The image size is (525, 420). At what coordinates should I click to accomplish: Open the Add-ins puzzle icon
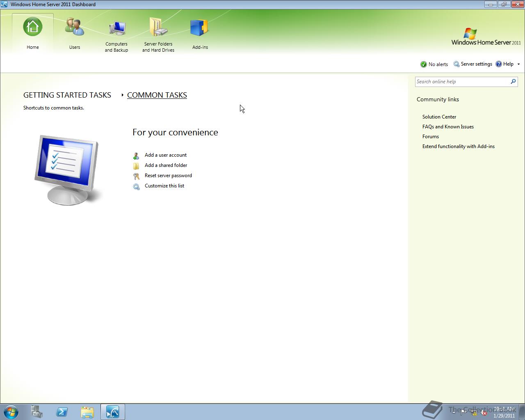(200, 28)
